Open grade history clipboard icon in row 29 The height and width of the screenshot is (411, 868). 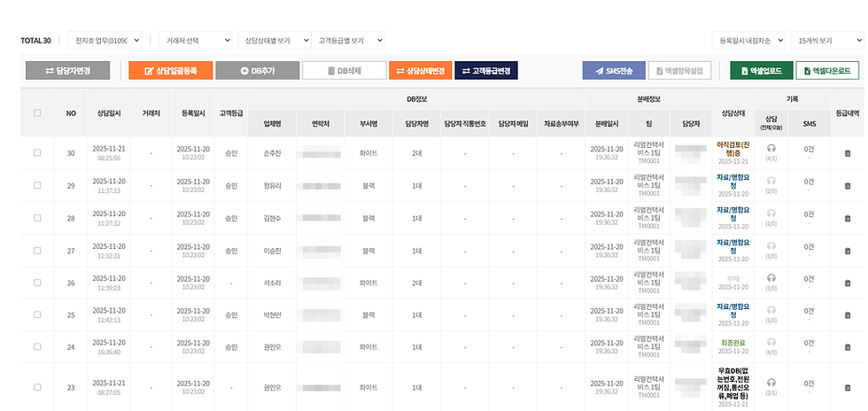[x=848, y=186]
